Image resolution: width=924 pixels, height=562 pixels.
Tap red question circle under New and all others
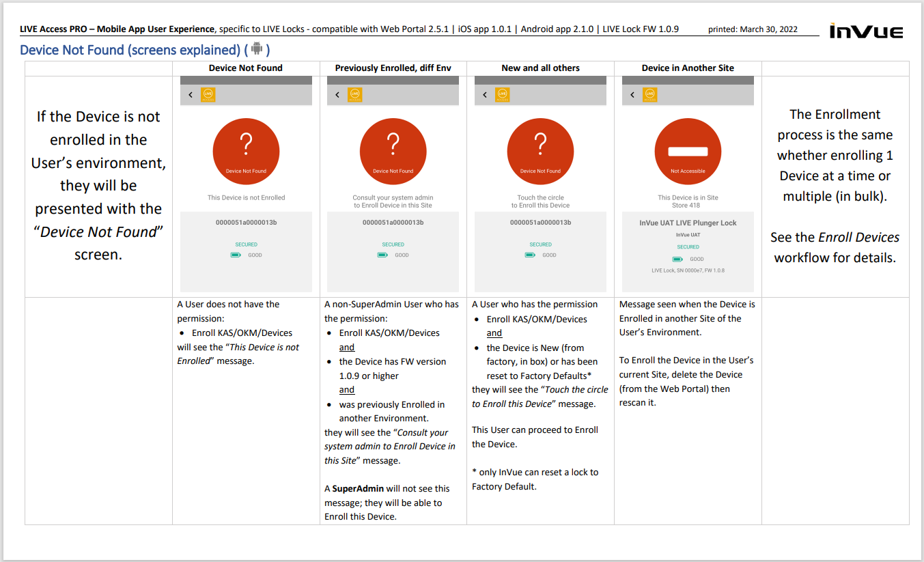coord(541,152)
